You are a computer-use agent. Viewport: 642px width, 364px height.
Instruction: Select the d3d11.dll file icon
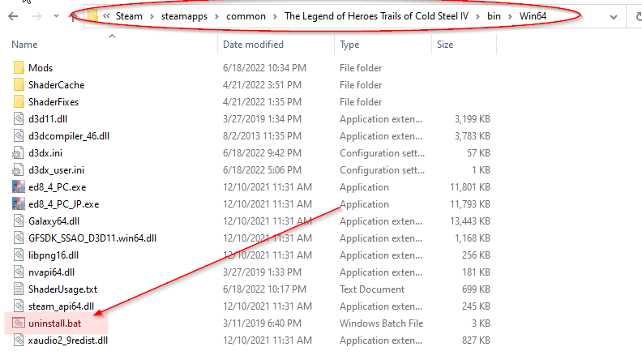click(19, 118)
